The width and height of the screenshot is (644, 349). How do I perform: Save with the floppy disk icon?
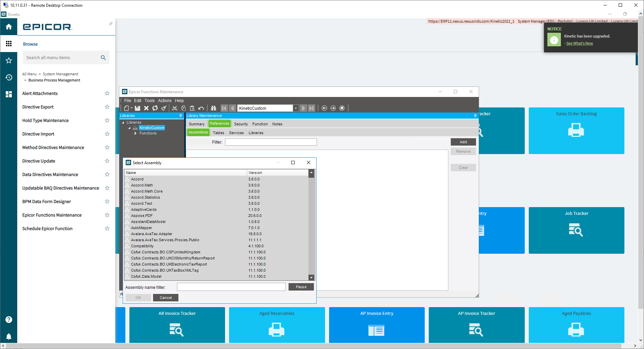click(138, 108)
